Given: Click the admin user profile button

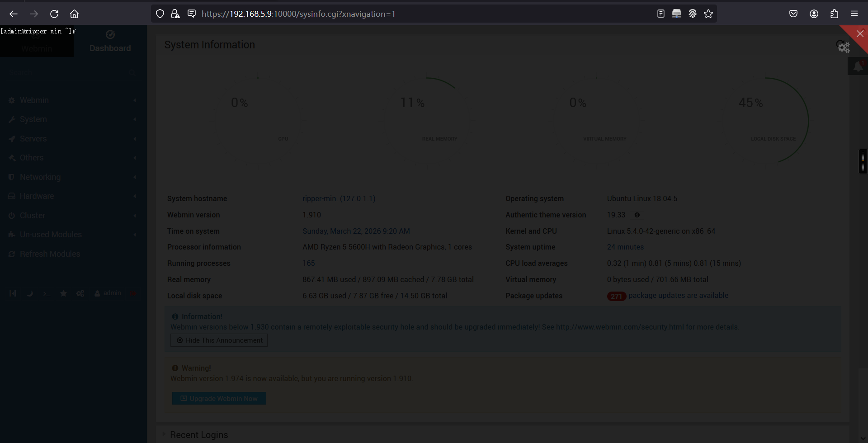Looking at the screenshot, I should (108, 293).
